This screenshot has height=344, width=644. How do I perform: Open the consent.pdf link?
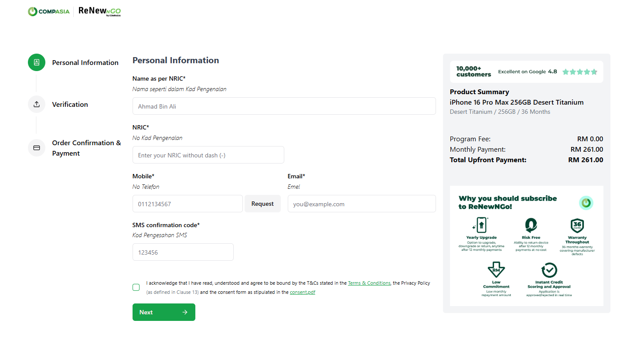click(303, 293)
